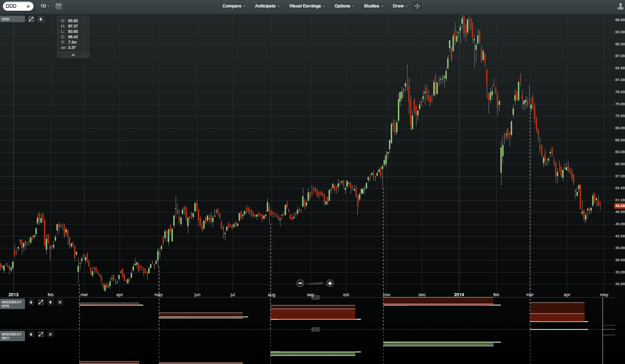Viewport: 625px width, 364px height.
Task: Click the atr value 3.37
Action: pos(72,47)
